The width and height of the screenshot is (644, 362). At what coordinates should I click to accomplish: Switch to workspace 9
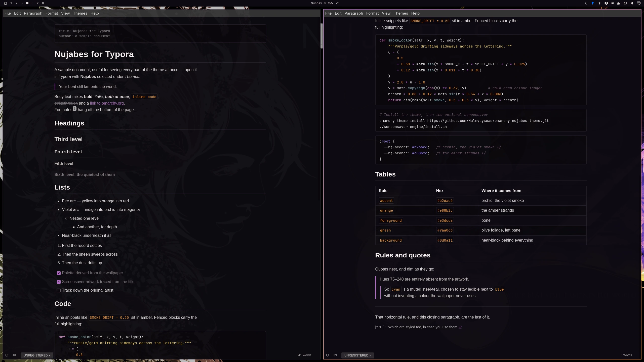coord(37,3)
